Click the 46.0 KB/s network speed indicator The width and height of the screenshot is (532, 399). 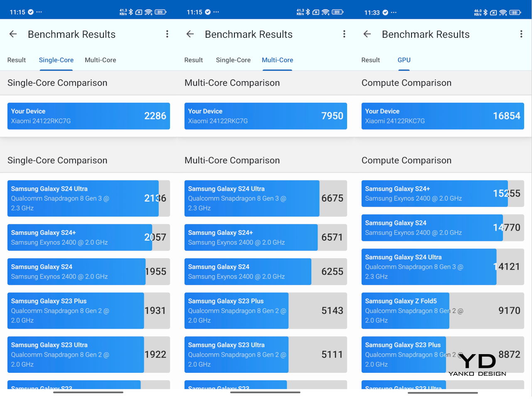(x=478, y=12)
